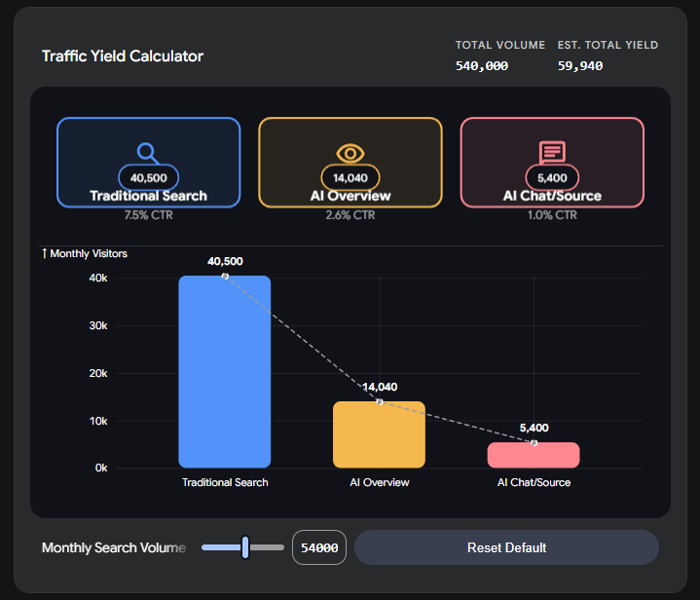Click the chat message icon

pos(552,153)
